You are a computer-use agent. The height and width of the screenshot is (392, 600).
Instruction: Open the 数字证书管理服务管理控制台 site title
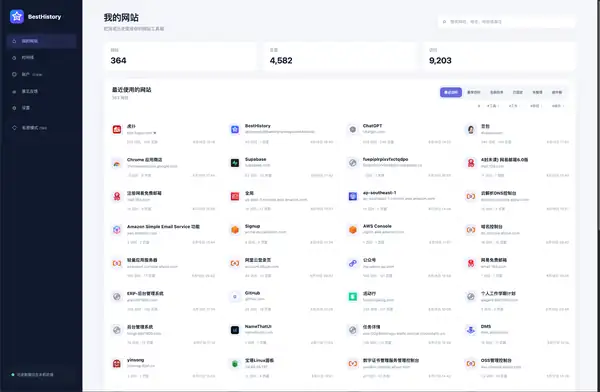391,360
